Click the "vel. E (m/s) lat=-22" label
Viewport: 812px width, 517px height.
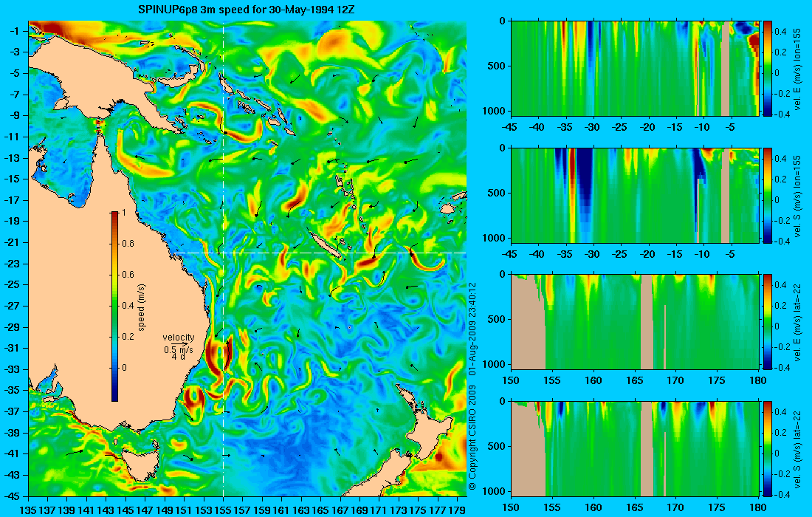tap(798, 322)
